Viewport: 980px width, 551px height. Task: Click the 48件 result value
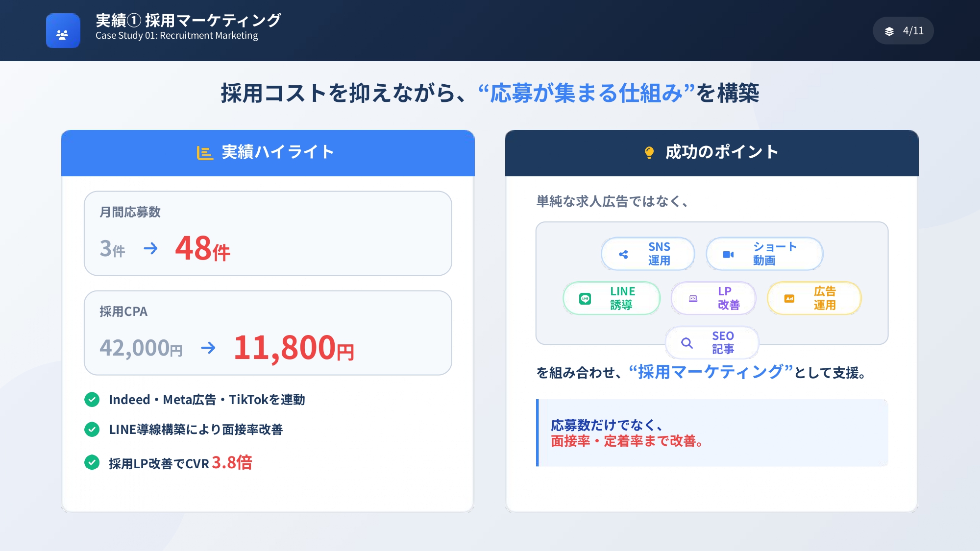click(x=202, y=248)
